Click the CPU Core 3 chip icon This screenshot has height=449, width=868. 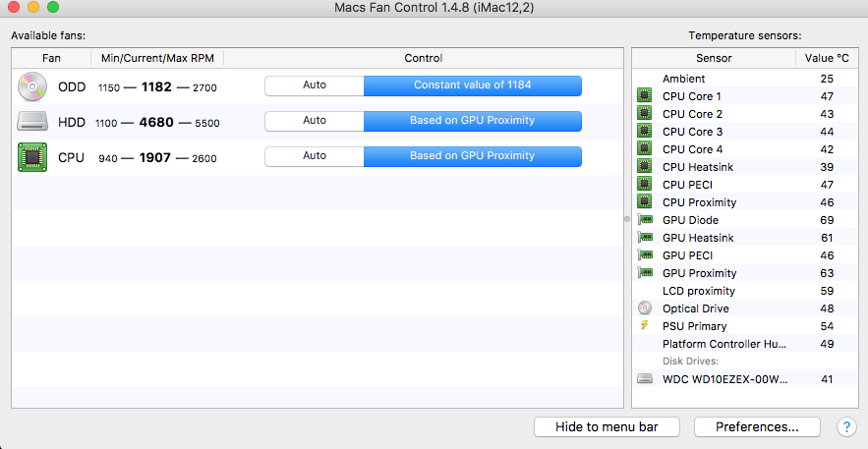[x=644, y=131]
